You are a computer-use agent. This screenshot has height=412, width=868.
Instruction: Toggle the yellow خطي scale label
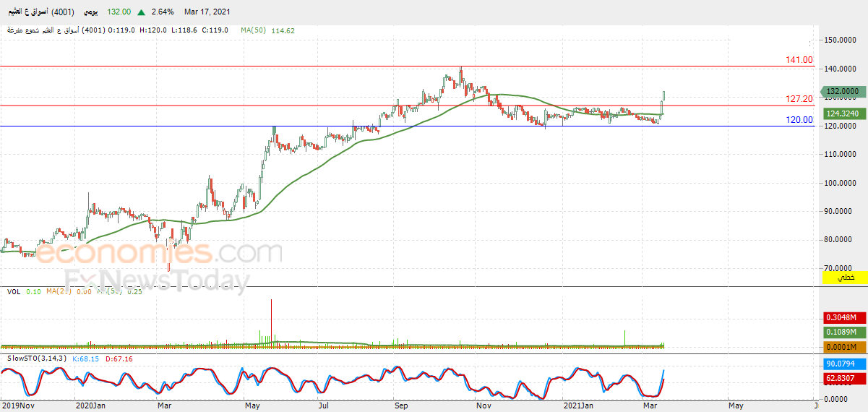pos(845,278)
